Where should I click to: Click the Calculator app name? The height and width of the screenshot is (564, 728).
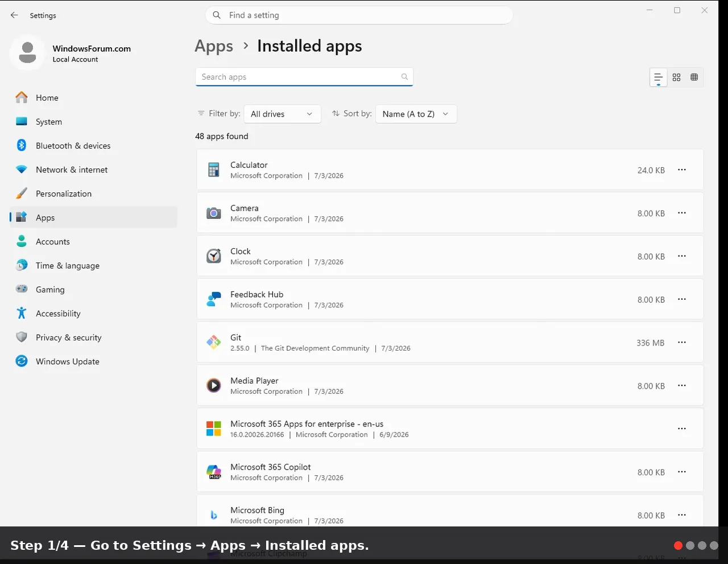coord(249,165)
